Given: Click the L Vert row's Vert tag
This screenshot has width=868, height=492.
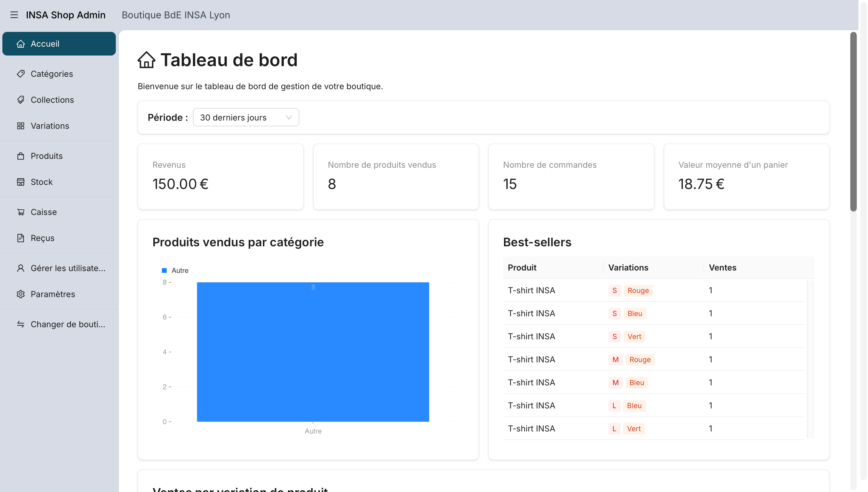Looking at the screenshot, I should pyautogui.click(x=634, y=429).
